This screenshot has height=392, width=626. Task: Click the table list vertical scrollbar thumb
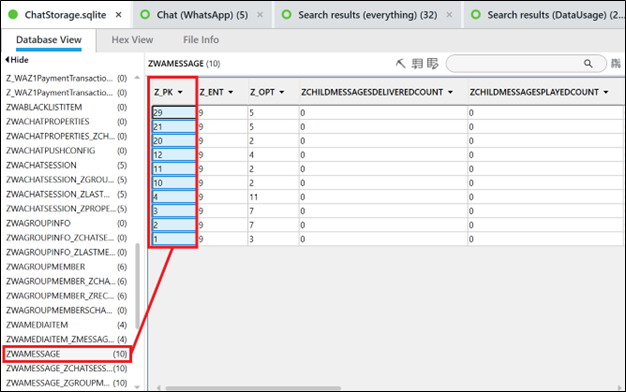pyautogui.click(x=137, y=286)
